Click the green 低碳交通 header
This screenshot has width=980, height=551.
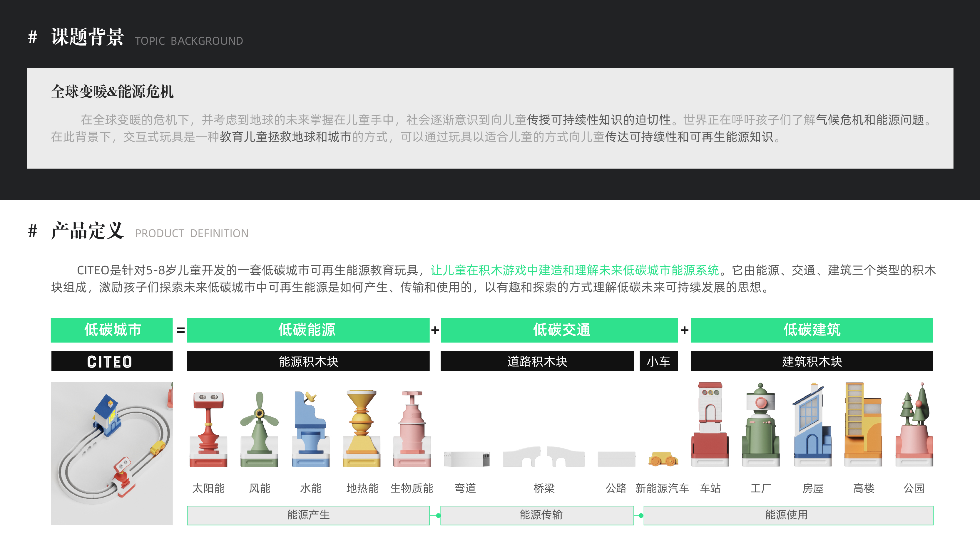click(559, 330)
